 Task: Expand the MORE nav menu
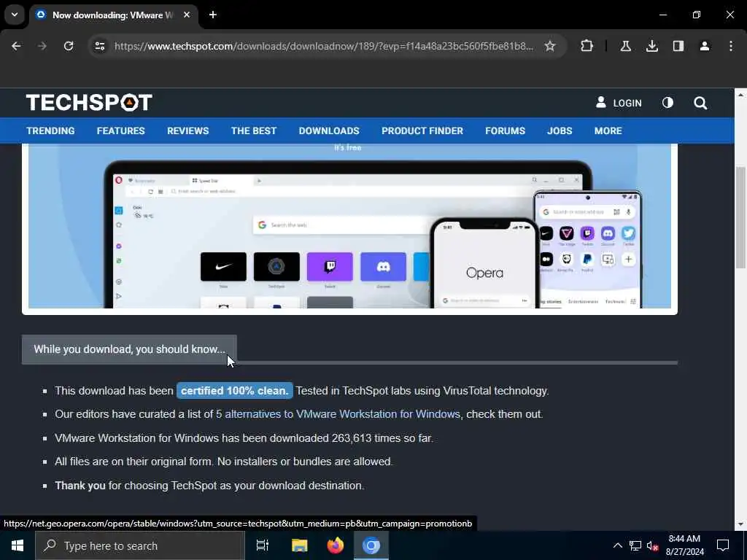[x=608, y=131]
